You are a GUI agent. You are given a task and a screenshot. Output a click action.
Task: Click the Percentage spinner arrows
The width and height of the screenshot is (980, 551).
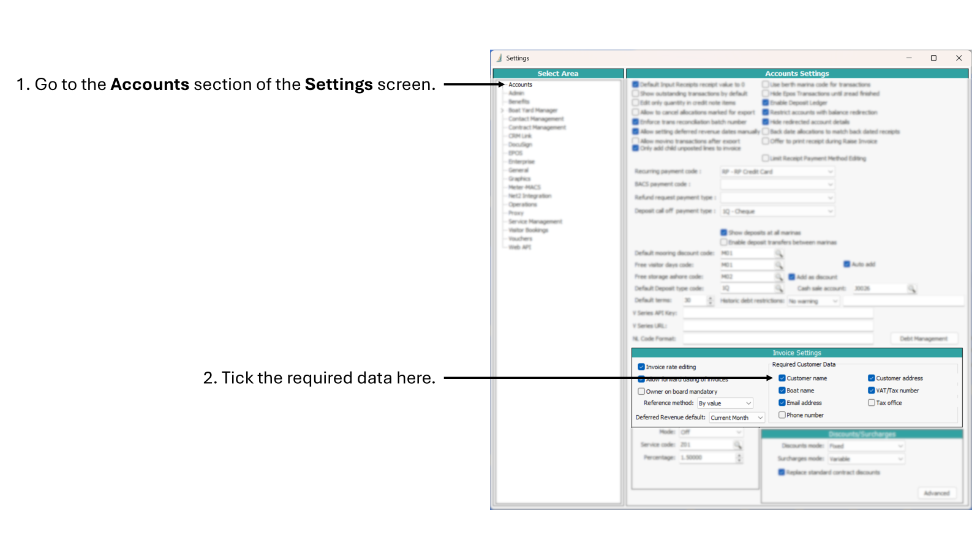pyautogui.click(x=739, y=458)
